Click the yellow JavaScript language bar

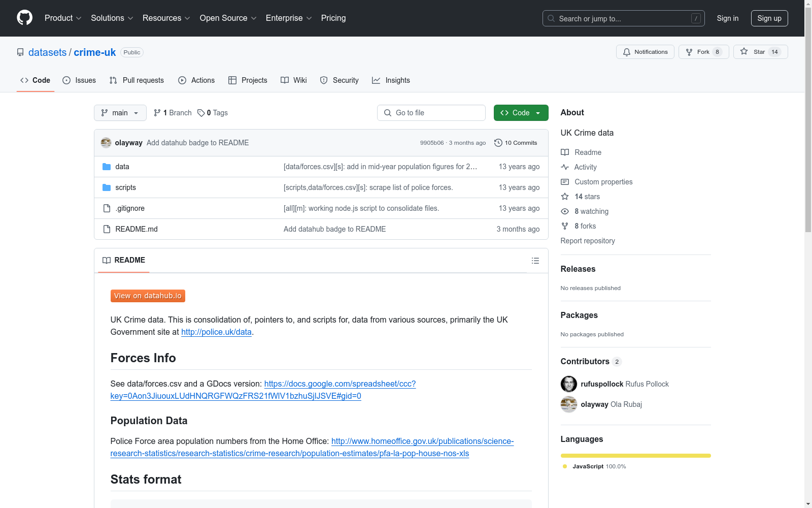(x=636, y=456)
